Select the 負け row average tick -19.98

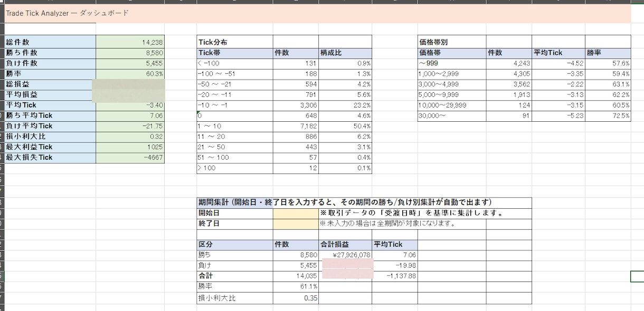395,266
